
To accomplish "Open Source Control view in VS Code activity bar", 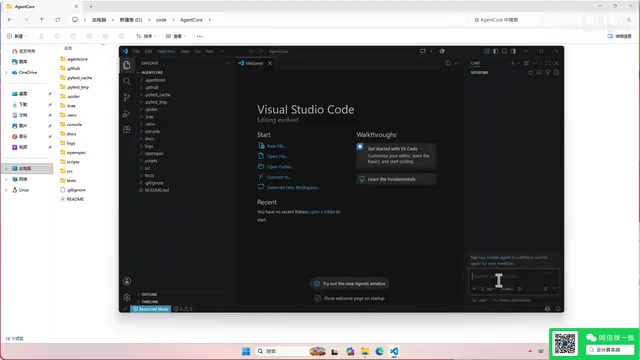I will coord(127,97).
